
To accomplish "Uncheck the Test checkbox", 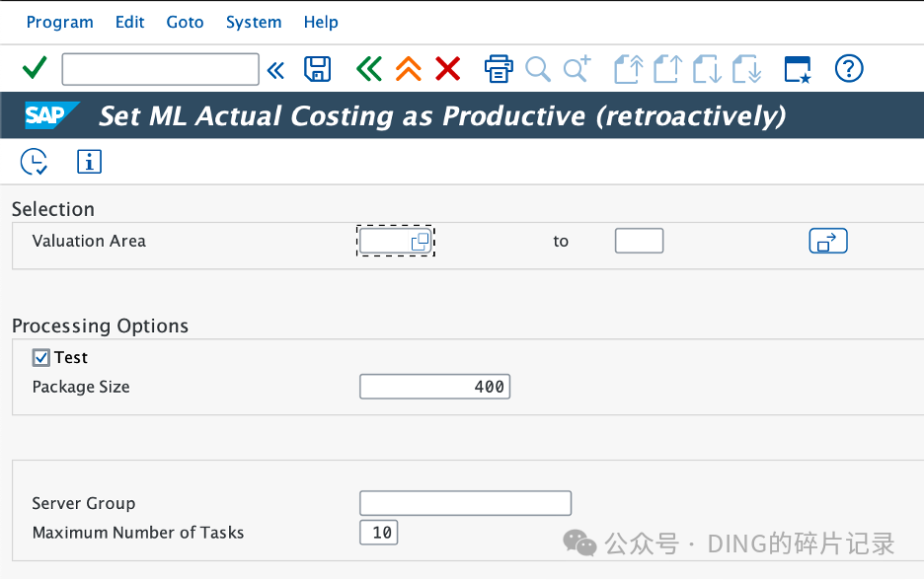I will tap(41, 358).
